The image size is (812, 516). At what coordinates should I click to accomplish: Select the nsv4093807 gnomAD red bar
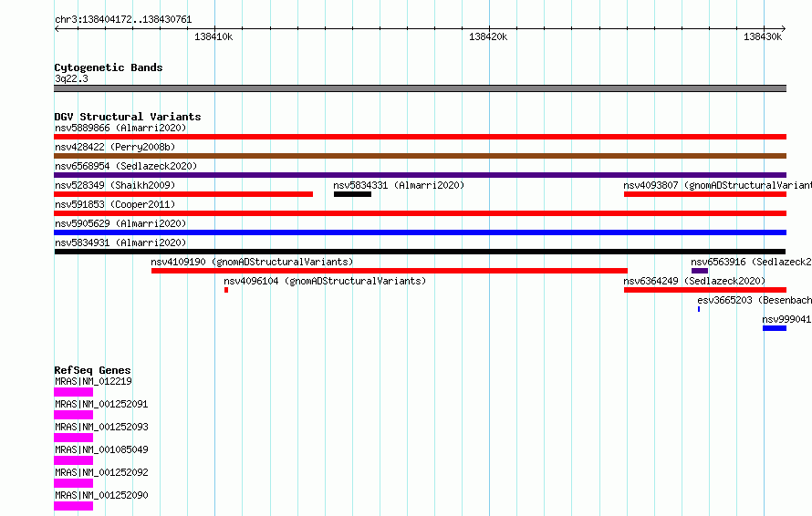pyautogui.click(x=705, y=194)
